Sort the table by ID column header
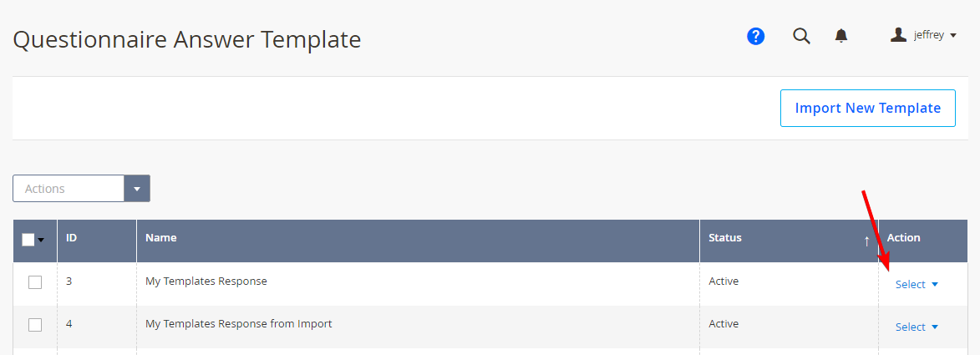The image size is (980, 355). (71, 237)
